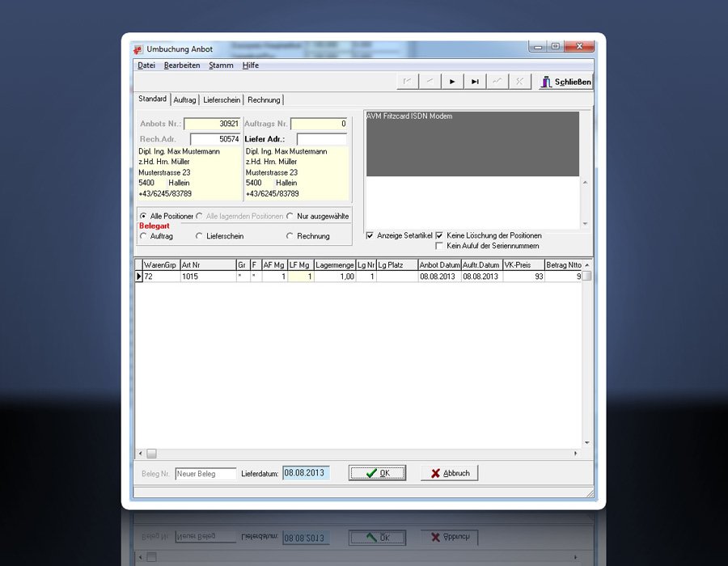Switch to the Lieferschein tab
The image size is (728, 566).
click(222, 99)
